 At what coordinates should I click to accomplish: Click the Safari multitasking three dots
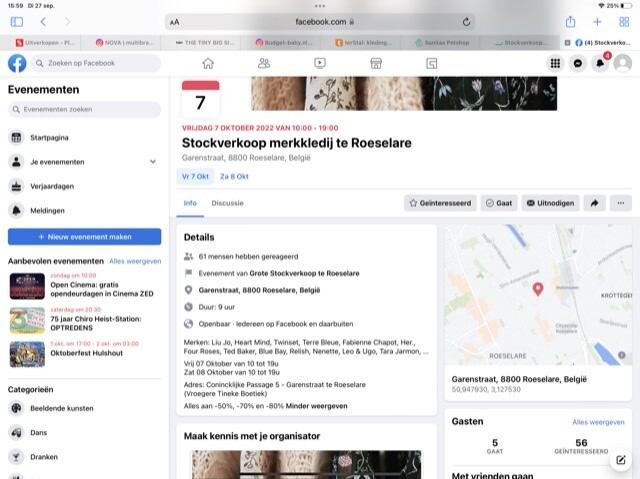pos(320,6)
